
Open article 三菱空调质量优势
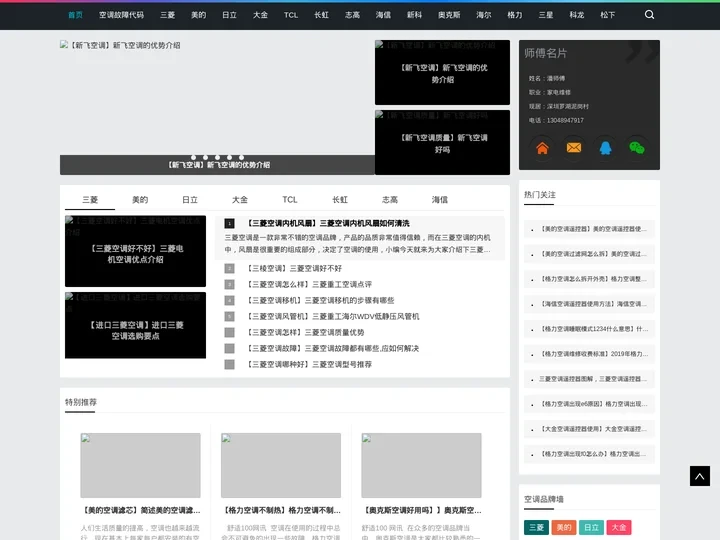tap(306, 332)
